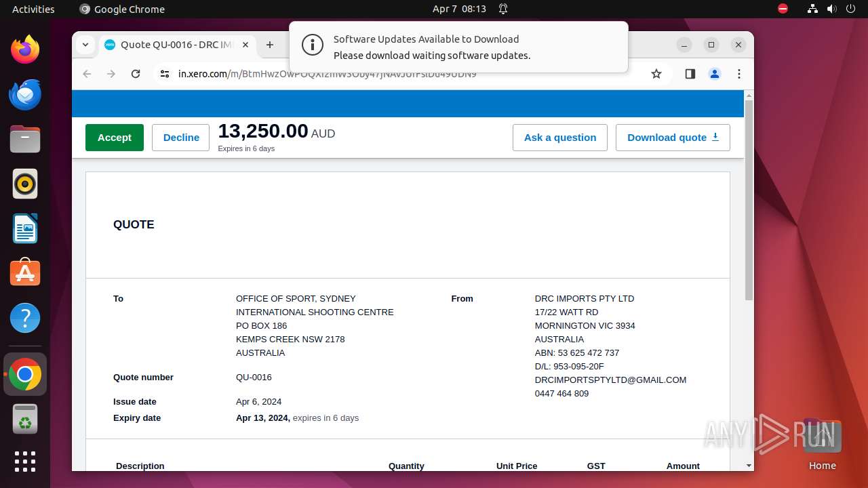Click the DRC IMPORTS PTY LTD name
Screen dimensions: 868x488
click(585, 299)
